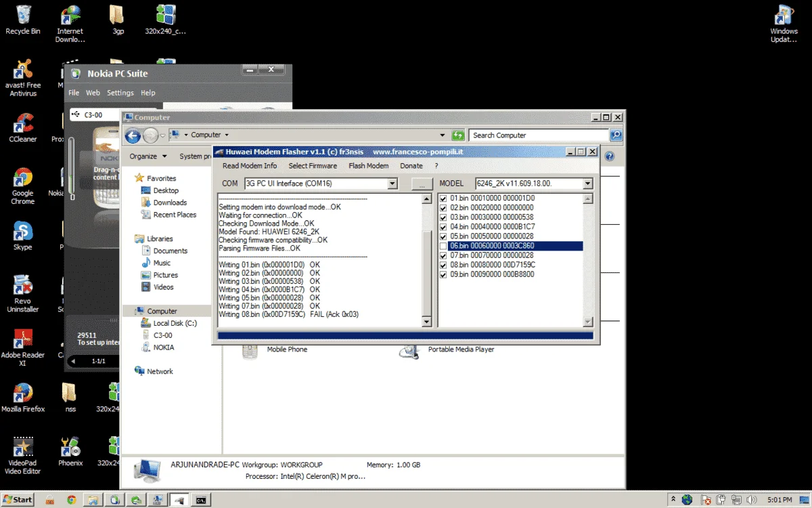Launch Skype from the desktop
The width and height of the screenshot is (812, 508).
[23, 234]
